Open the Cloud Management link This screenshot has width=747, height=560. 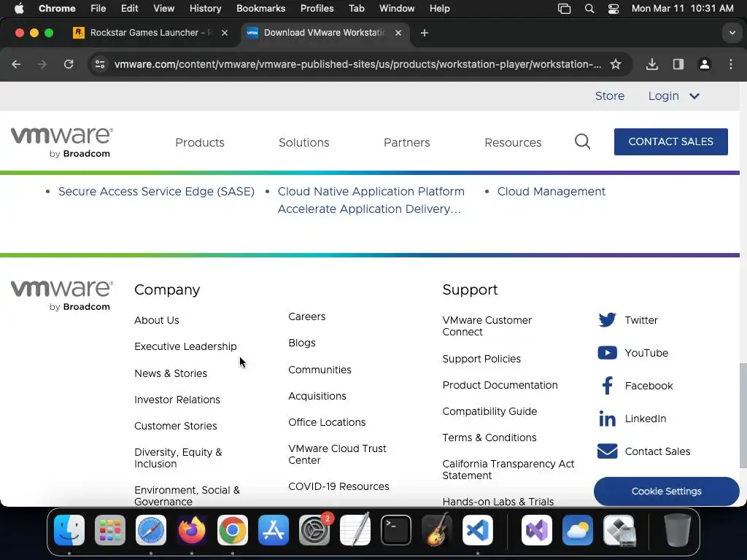tap(551, 192)
